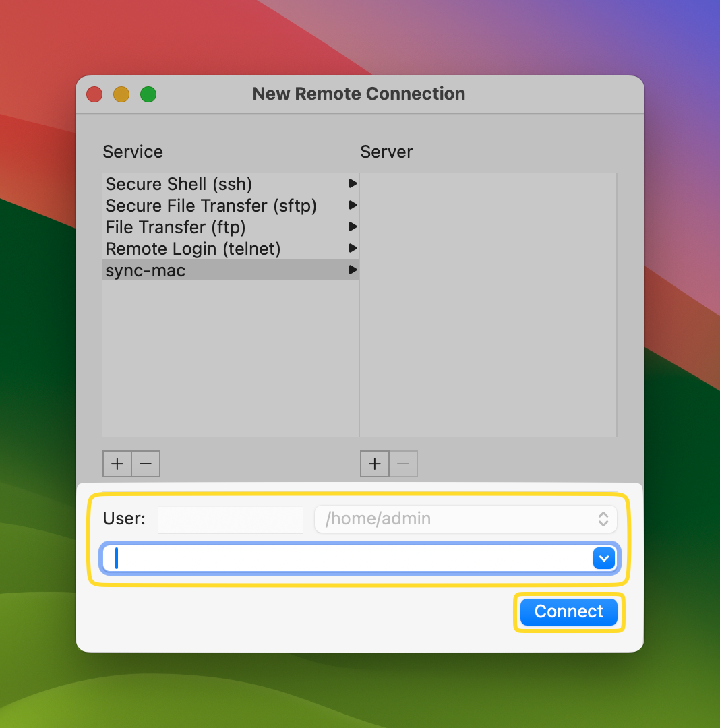Expand the Secure Shell (ssh) disclosure arrow
Screen dimensions: 720x728
[353, 183]
